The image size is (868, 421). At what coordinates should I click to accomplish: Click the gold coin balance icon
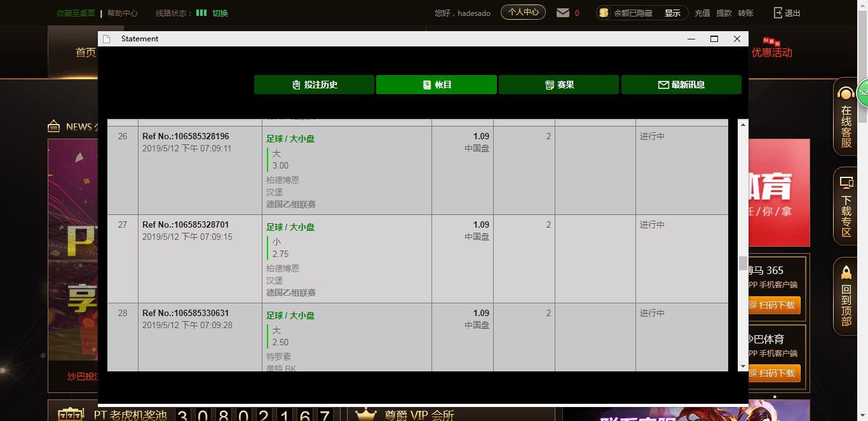[604, 13]
